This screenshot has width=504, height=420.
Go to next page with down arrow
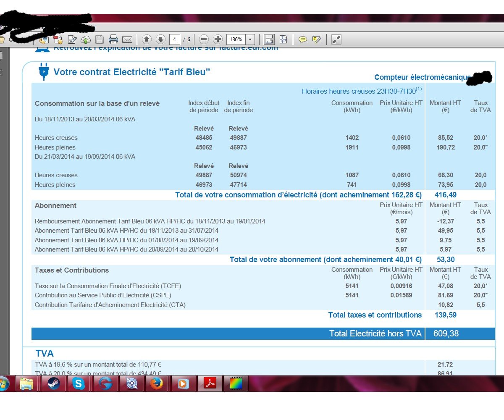tap(160, 39)
